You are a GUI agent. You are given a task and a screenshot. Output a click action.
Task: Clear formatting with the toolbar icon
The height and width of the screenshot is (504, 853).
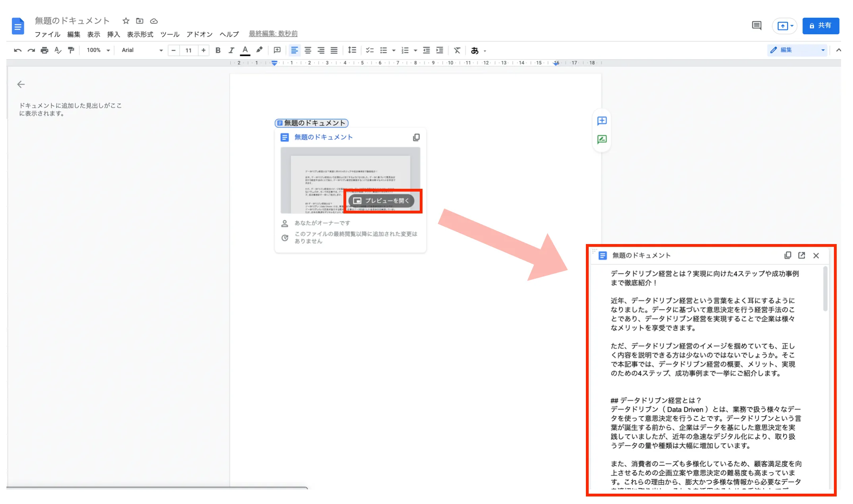(457, 50)
